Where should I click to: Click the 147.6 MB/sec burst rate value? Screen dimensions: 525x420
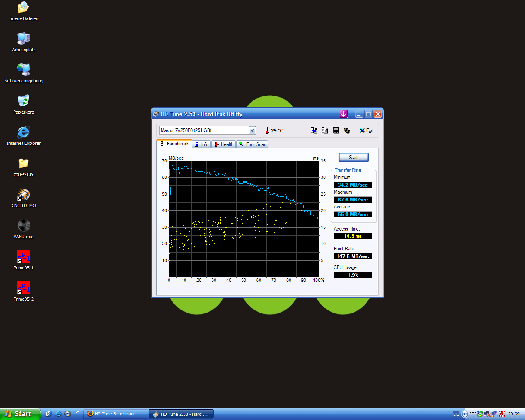353,256
